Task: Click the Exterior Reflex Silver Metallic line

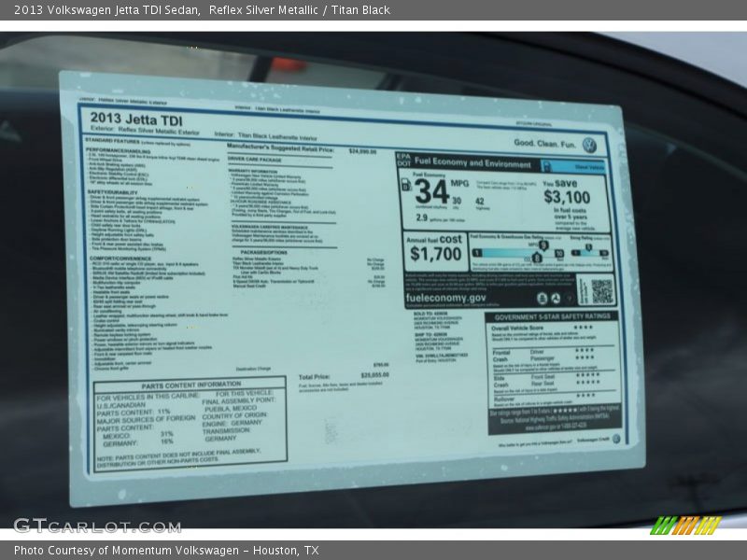Action: [x=145, y=130]
